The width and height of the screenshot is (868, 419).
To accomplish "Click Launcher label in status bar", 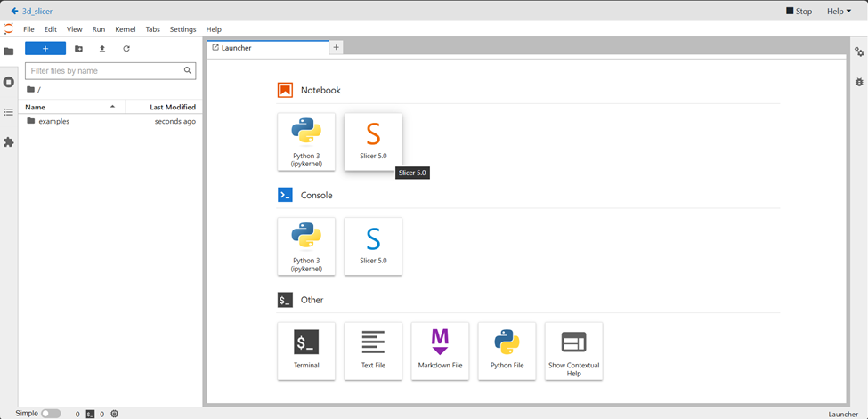I will [842, 414].
